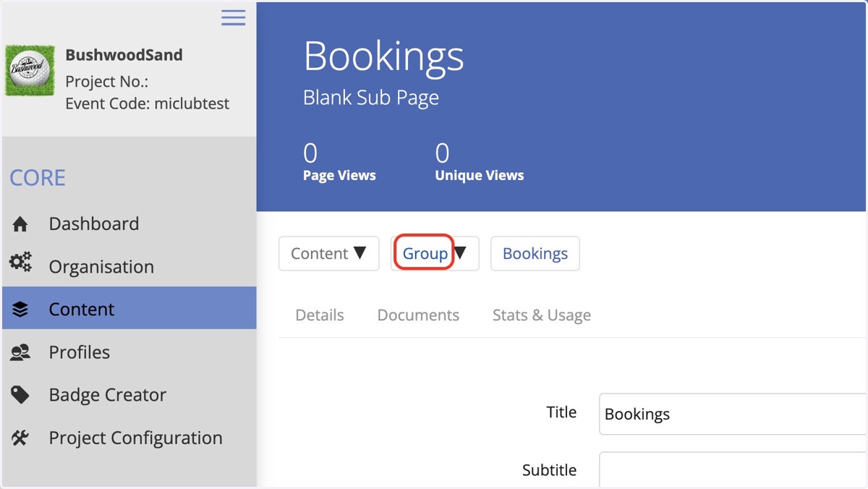The height and width of the screenshot is (489, 868).
Task: Click the Blank Sub Page subtitle
Action: pyautogui.click(x=371, y=97)
